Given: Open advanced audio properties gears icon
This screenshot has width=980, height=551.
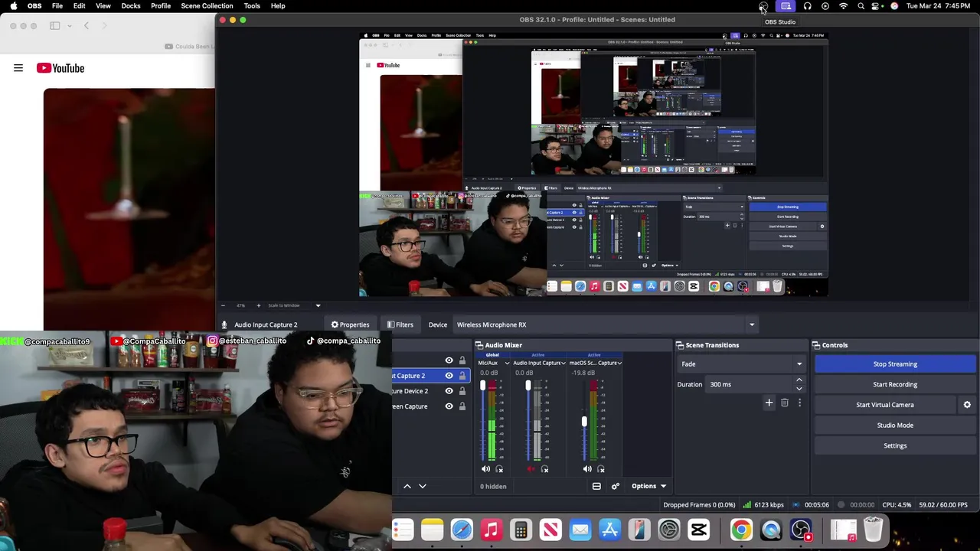Looking at the screenshot, I should coord(615,486).
